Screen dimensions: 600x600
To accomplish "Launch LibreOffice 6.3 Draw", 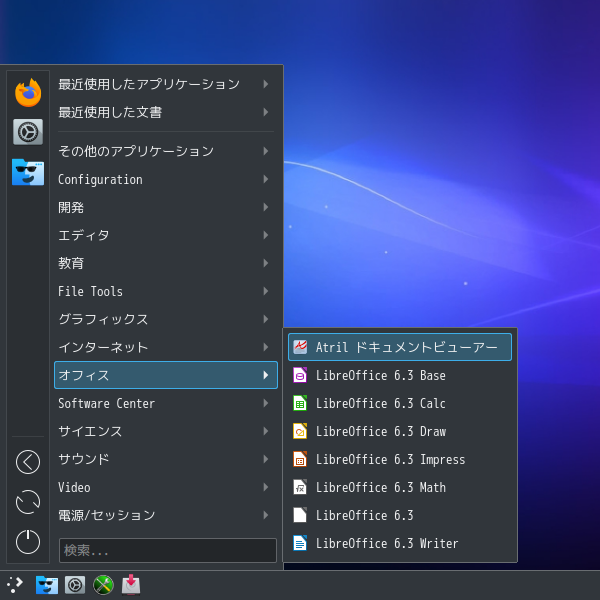I will pos(400,431).
